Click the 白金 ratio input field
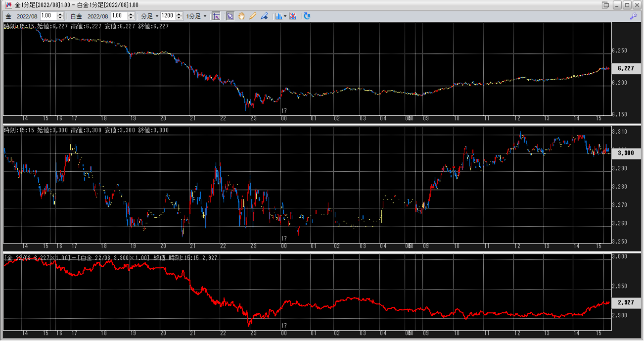The image size is (644, 341). 119,16
